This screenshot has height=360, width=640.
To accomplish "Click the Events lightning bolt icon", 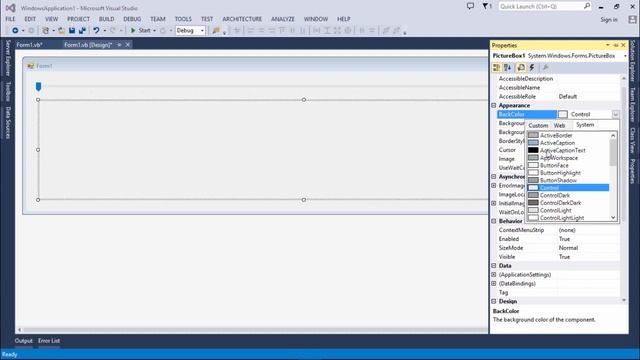I will click(x=532, y=68).
